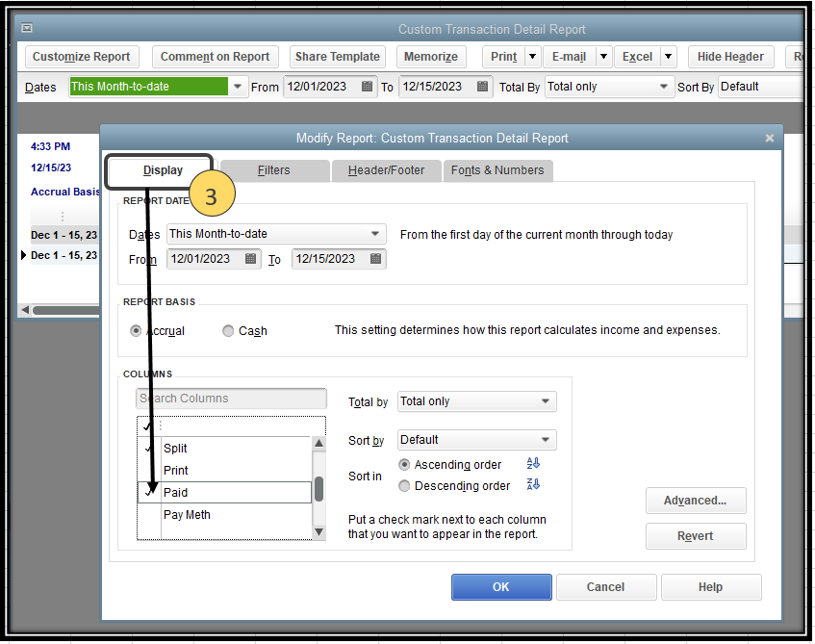Open Help for Modify Report
The height and width of the screenshot is (644, 815).
pos(710,587)
